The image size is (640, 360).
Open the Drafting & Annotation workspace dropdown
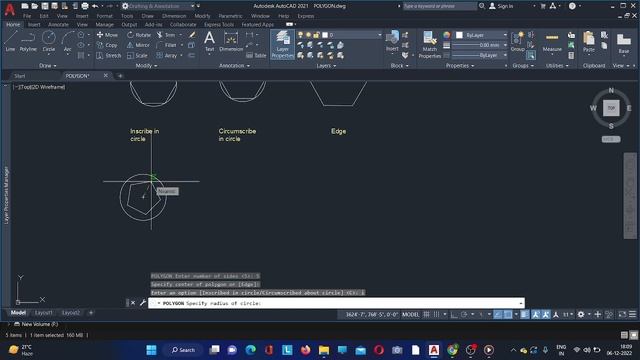[x=161, y=6]
